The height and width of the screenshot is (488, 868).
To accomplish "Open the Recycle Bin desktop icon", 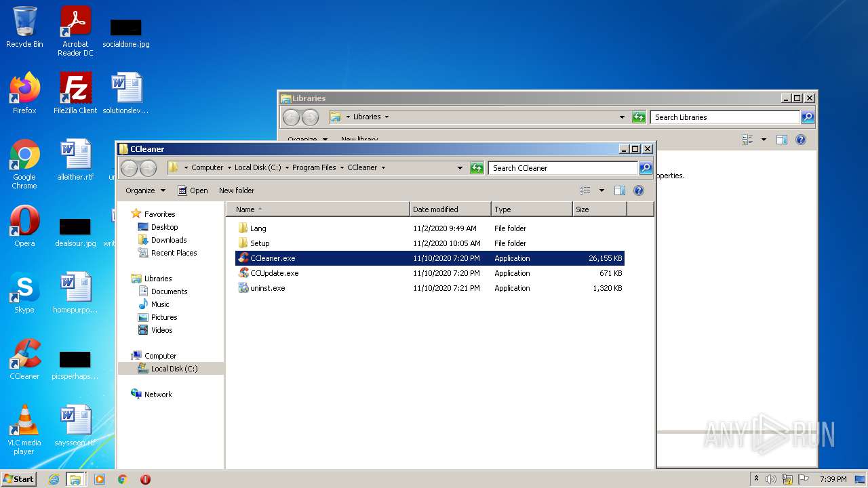I will 24,28.
